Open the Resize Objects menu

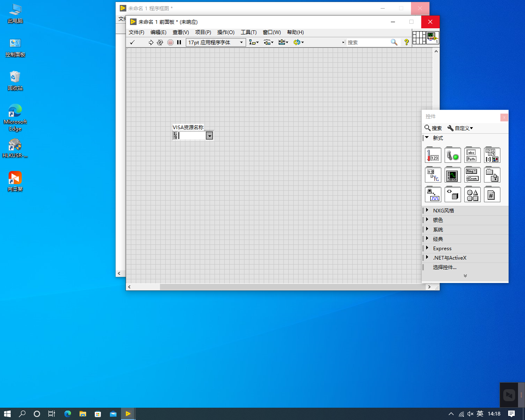(x=283, y=42)
